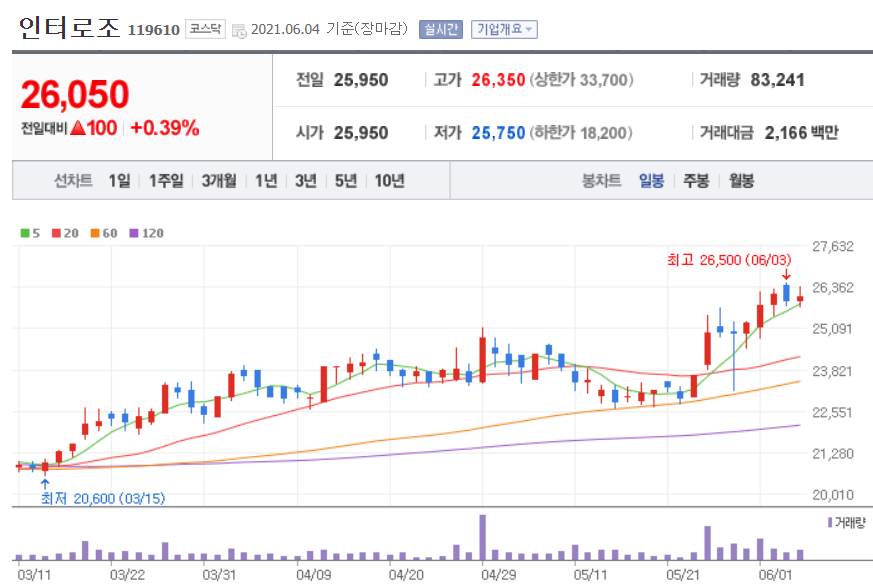Click the 2021.06.04 기준(장마감) date text

(329, 29)
